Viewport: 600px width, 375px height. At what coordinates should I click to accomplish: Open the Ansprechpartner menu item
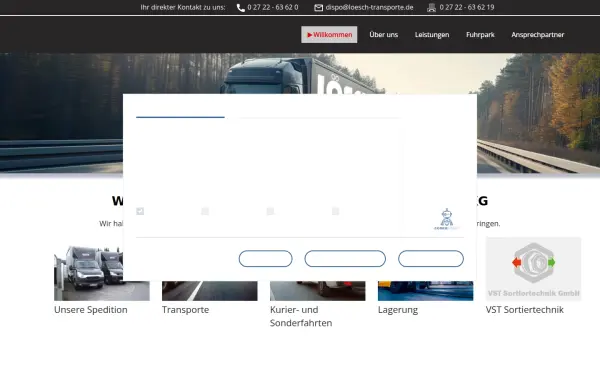coord(538,34)
